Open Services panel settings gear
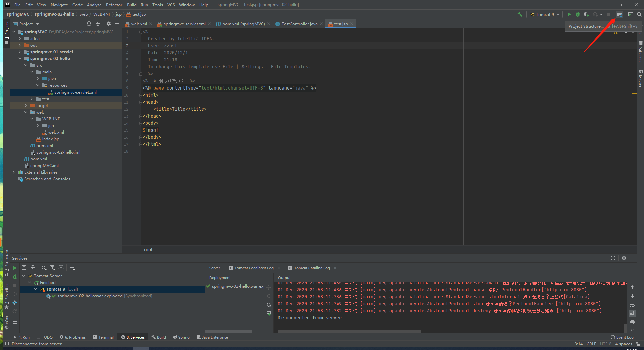This screenshot has height=350, width=644. click(624, 258)
